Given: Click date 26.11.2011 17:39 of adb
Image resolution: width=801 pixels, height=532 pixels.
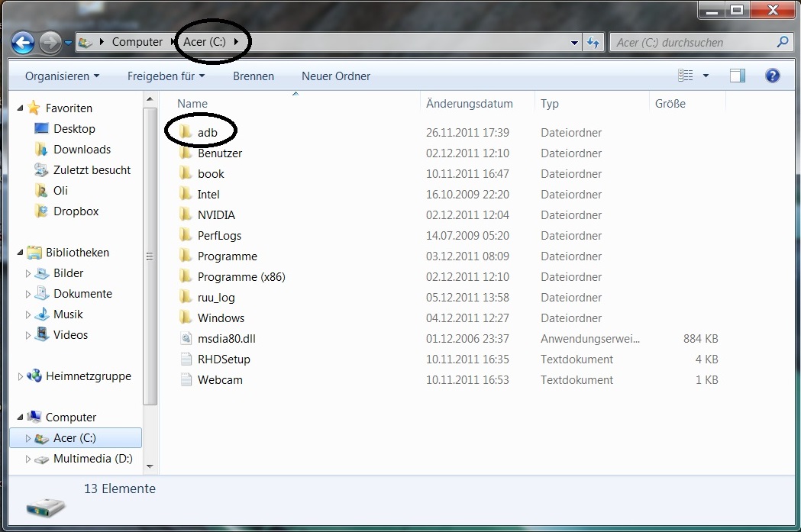Looking at the screenshot, I should [467, 132].
